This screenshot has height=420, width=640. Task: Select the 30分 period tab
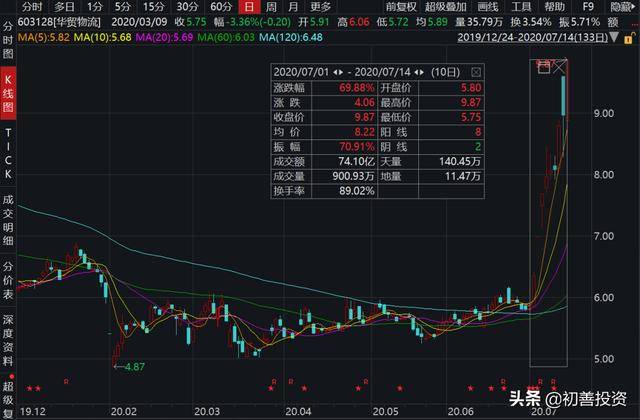(x=187, y=7)
